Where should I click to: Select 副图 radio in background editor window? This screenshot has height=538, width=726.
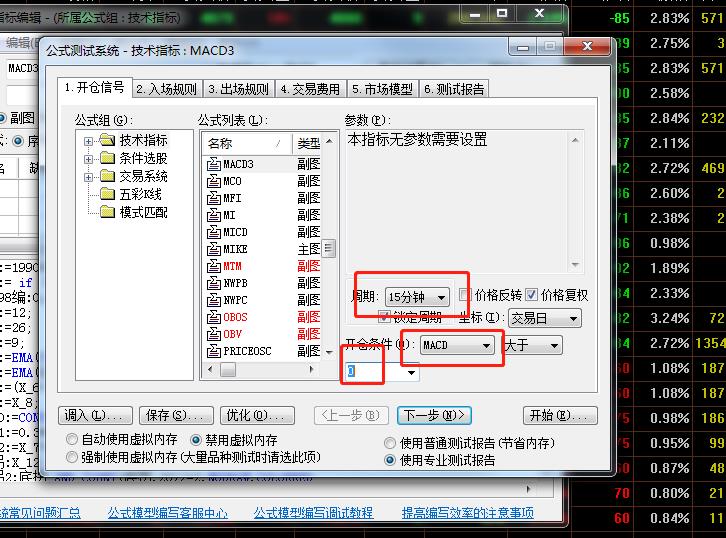2,119
